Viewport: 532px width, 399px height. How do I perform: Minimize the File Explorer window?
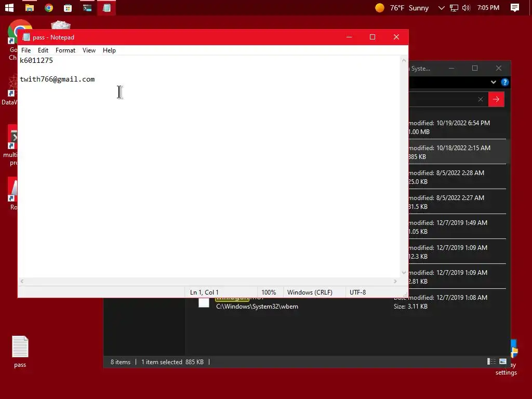[x=451, y=68]
